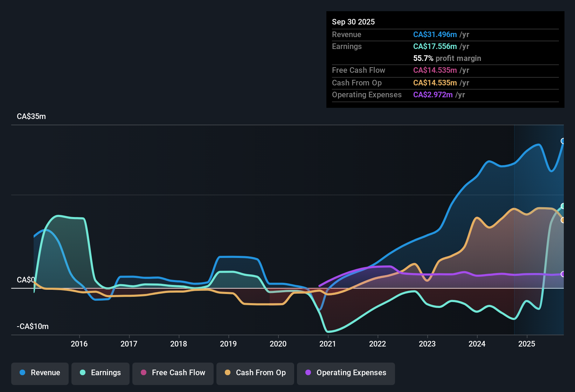
Task: Click the Operating Expenses legend button
Action: [x=346, y=373]
